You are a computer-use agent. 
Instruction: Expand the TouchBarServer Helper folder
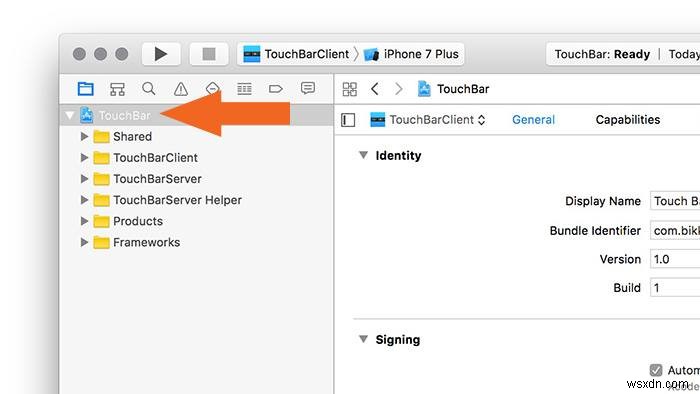click(84, 199)
